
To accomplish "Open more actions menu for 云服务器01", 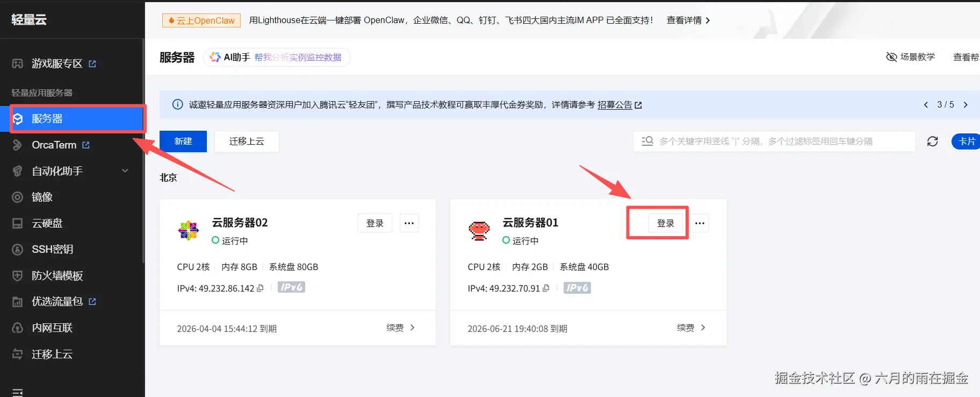I will (x=700, y=223).
